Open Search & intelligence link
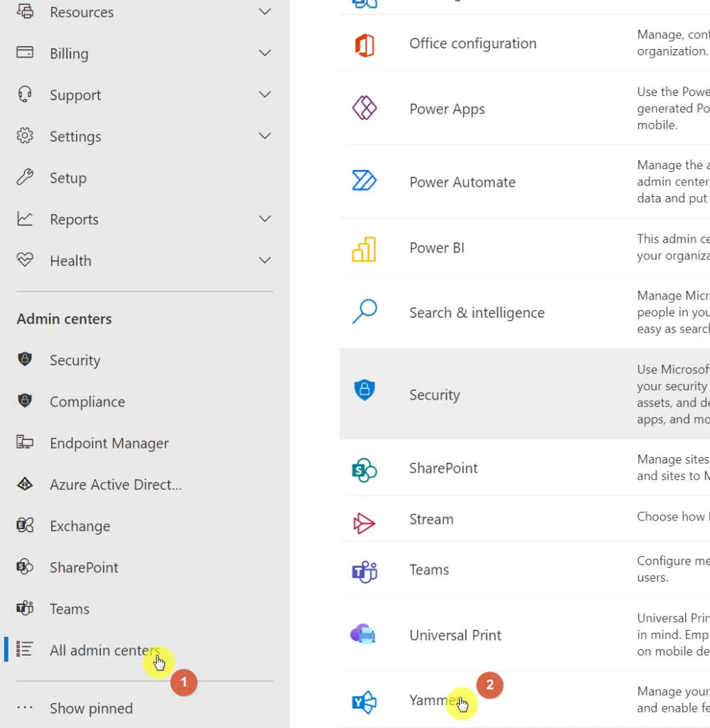Viewport: 710px width, 728px height. tap(477, 313)
